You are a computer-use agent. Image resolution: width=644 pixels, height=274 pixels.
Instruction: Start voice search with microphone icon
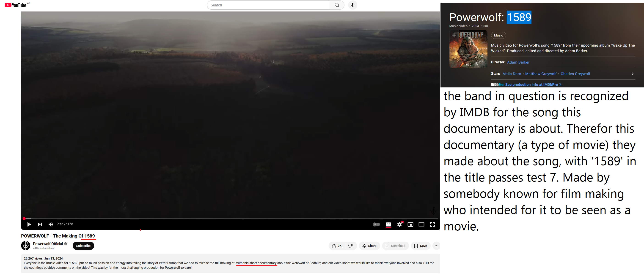click(352, 5)
